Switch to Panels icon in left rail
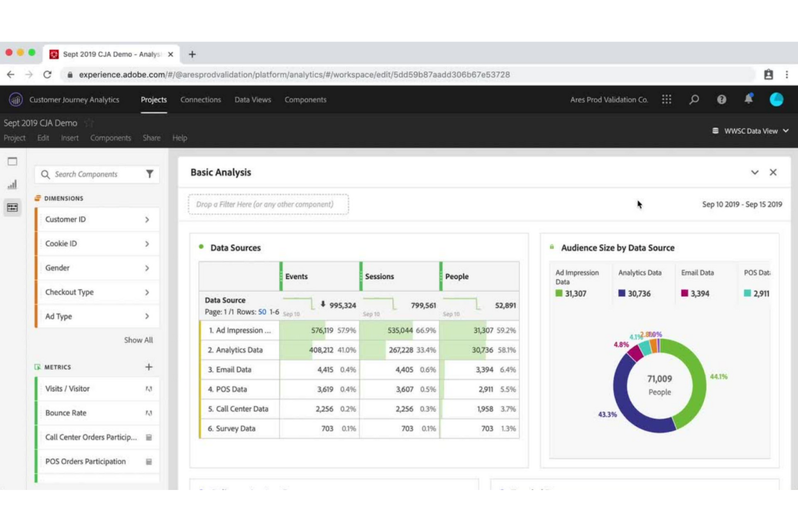This screenshot has width=798, height=532. point(12,162)
